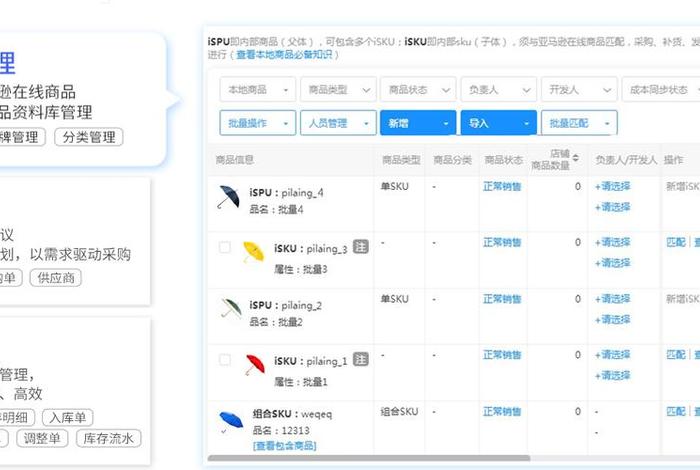Viewport: 700px width, 470px height.
Task: Click the 商品信息 column header
Action: coord(235,160)
